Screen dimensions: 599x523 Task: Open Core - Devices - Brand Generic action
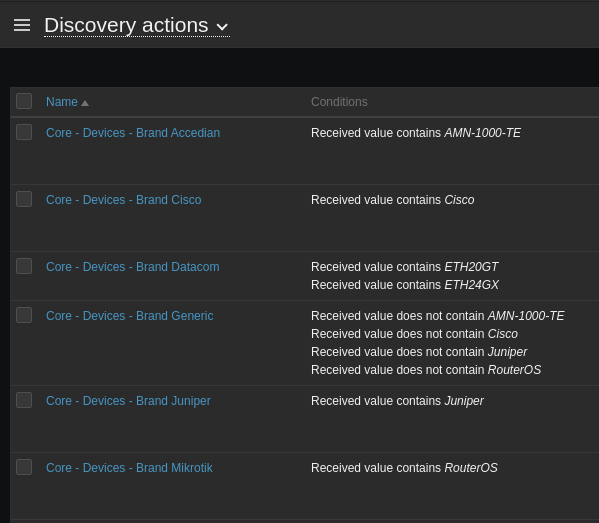[x=130, y=316]
